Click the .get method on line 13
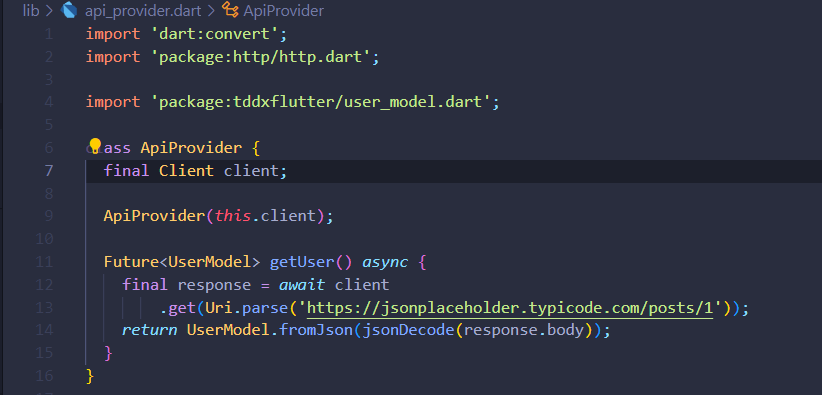 [178, 308]
